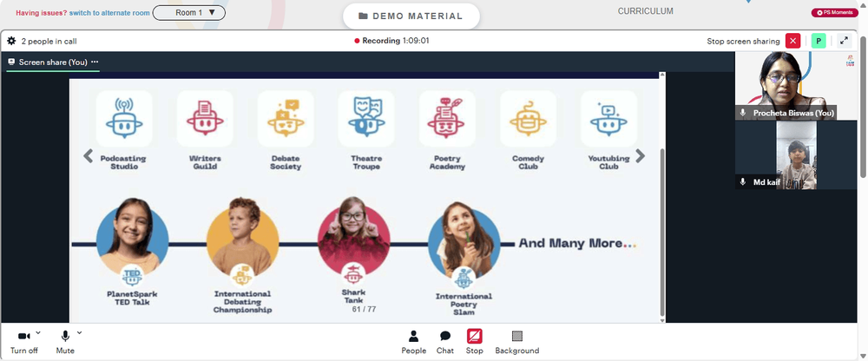Screen dimensions: 868x361
Task: Click switch to alternate room link
Action: tap(109, 13)
